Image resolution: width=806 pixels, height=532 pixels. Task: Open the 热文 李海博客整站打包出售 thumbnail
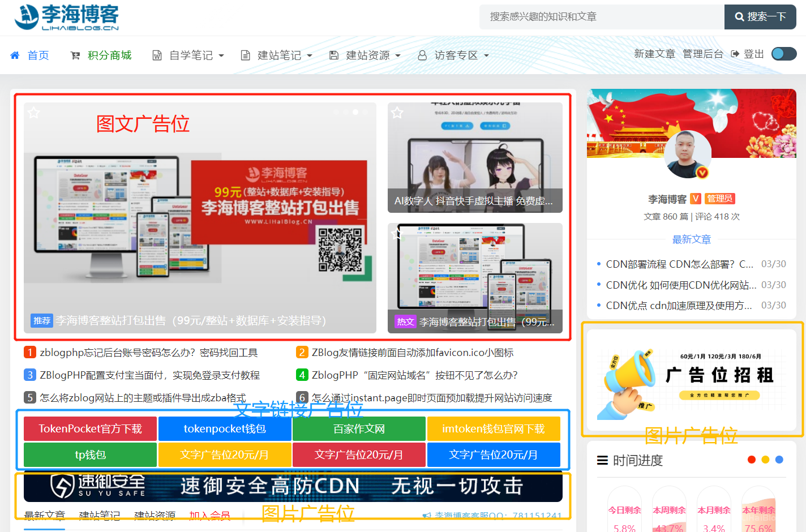point(475,278)
